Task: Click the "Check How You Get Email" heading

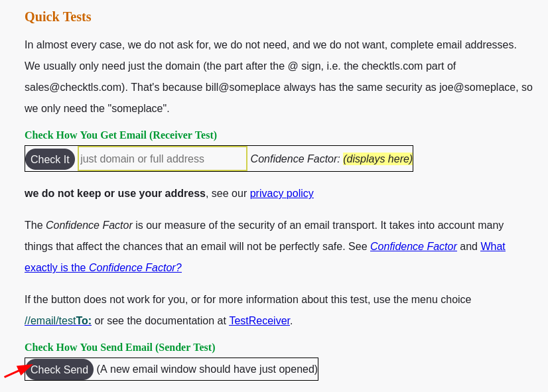Action: [120, 135]
